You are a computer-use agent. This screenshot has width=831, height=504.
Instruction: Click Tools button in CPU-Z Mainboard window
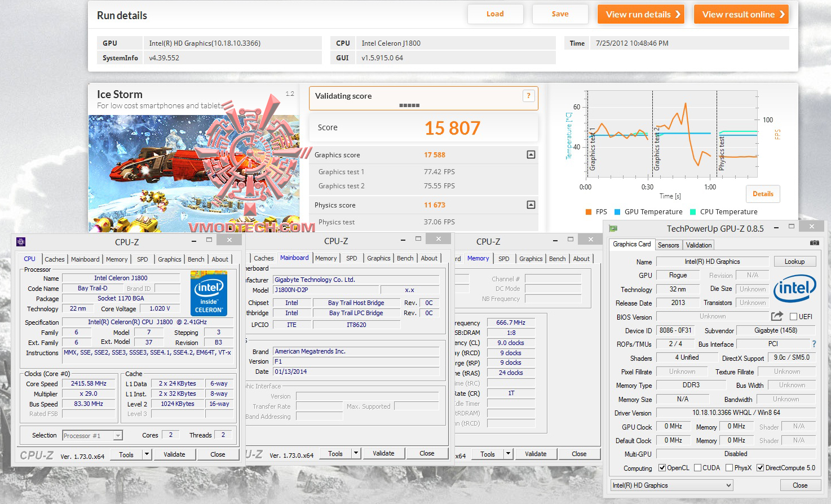[x=335, y=453]
